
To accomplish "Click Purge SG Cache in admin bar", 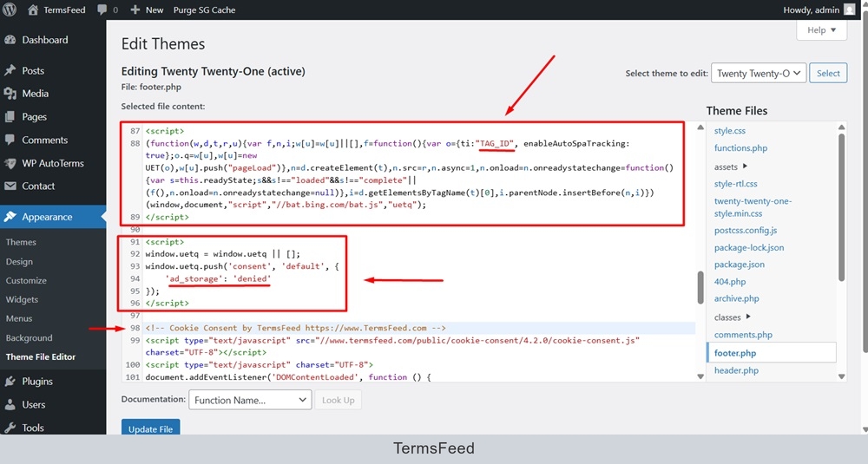I will [204, 10].
